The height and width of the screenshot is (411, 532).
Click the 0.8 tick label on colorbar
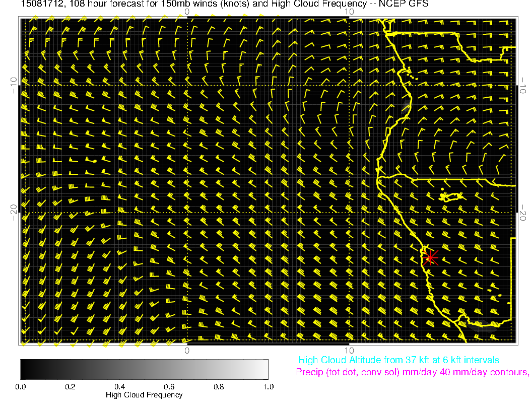[x=219, y=387]
